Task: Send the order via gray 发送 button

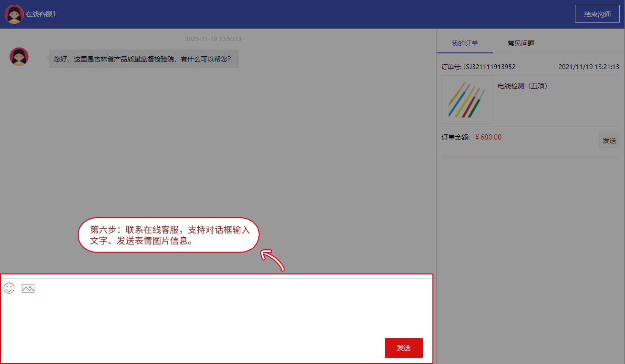Action: (609, 141)
